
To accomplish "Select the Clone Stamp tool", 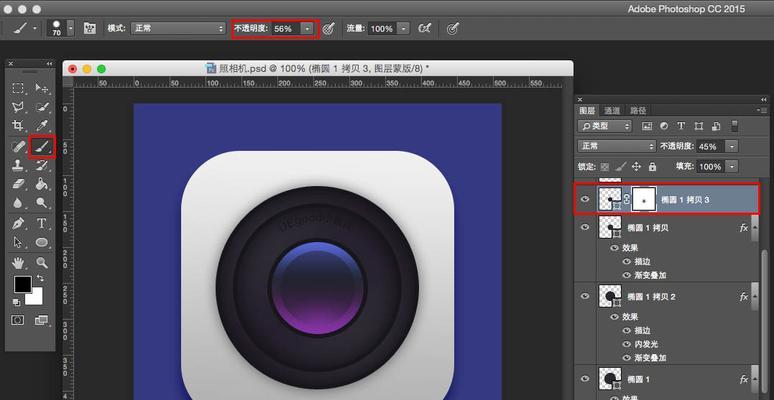I will pyautogui.click(x=18, y=165).
